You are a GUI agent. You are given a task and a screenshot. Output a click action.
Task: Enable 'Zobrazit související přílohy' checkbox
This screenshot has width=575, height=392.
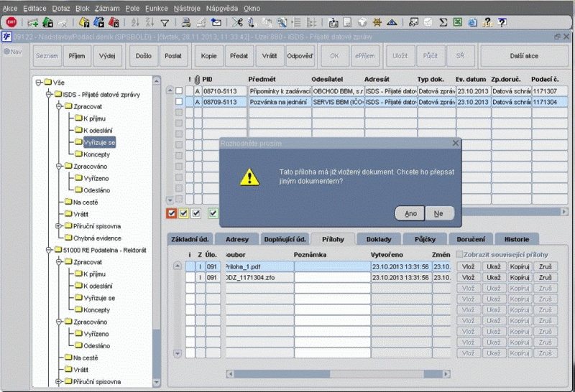[460, 254]
